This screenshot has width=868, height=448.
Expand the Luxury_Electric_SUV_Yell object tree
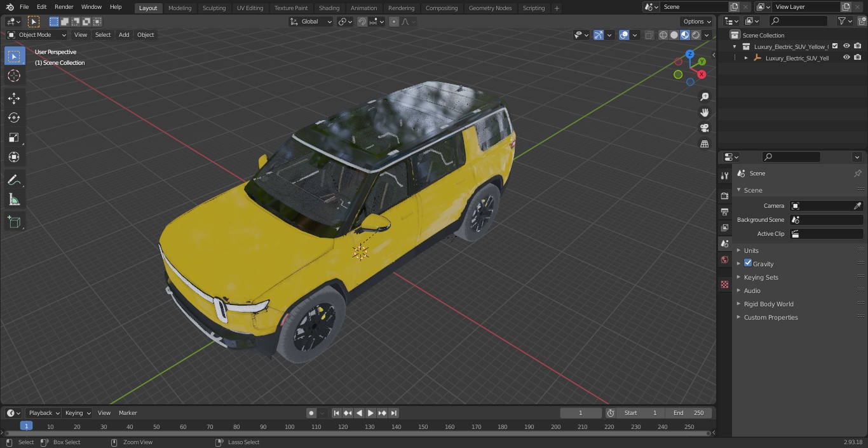point(746,58)
